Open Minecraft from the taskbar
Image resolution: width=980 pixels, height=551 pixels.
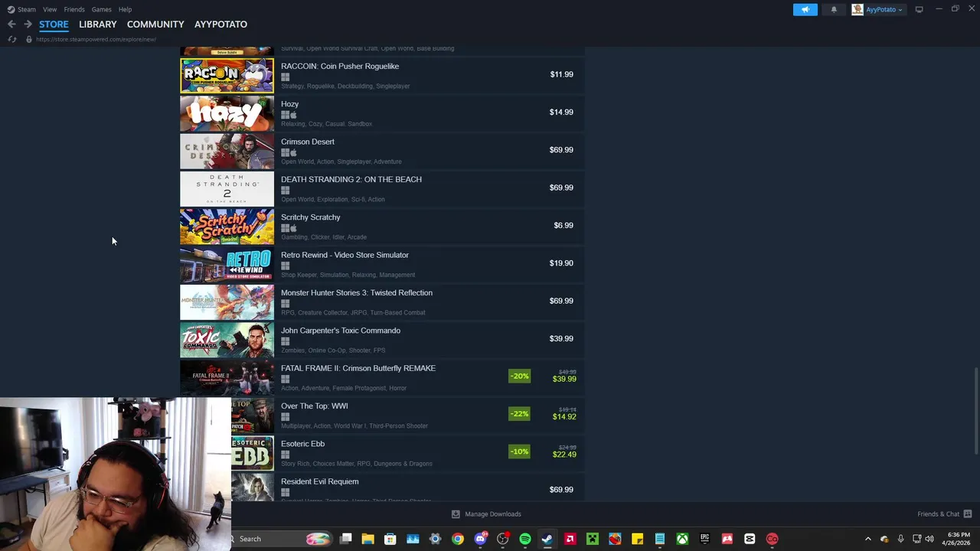pyautogui.click(x=592, y=539)
